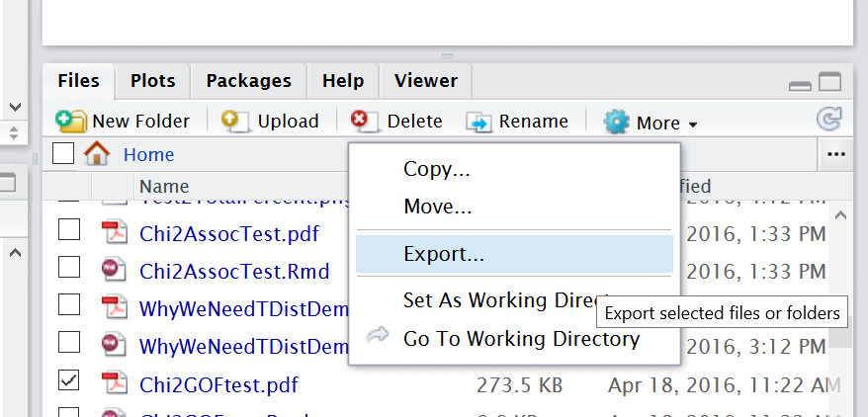This screenshot has height=417, width=868.
Task: Click the left pane down chevron
Action: pos(15,107)
